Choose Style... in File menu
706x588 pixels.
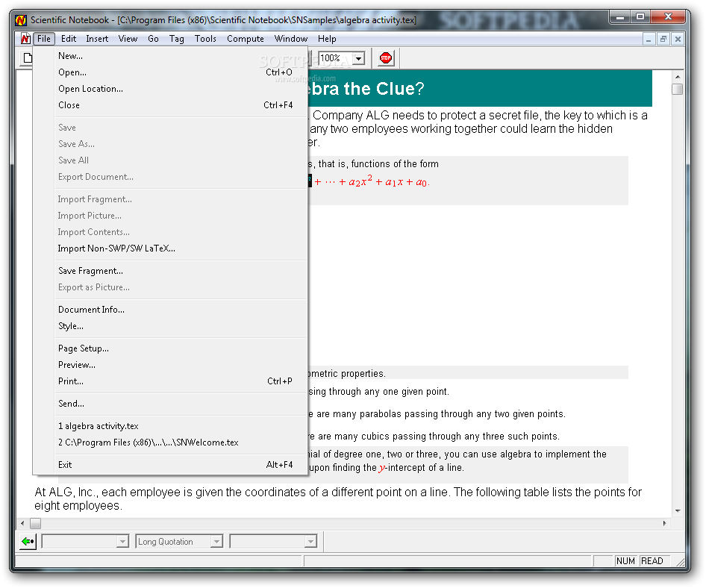tap(171, 326)
